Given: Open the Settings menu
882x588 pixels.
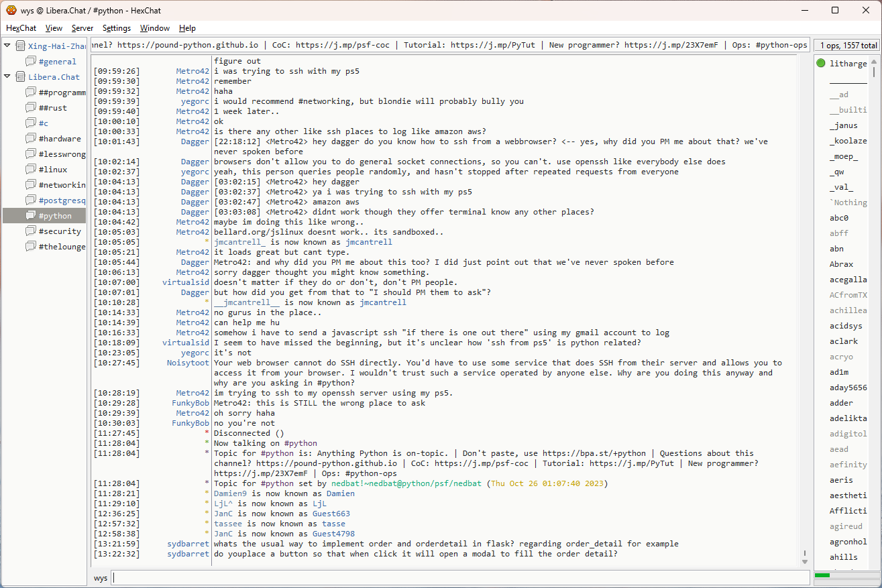Looking at the screenshot, I should coord(117,28).
